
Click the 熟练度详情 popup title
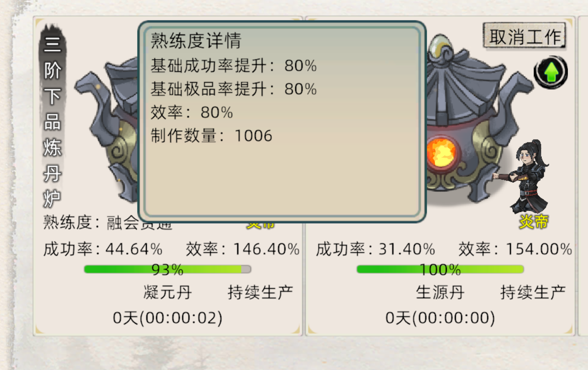tap(196, 41)
